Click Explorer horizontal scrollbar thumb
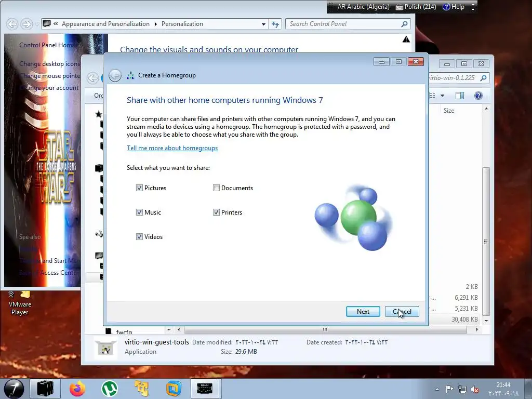The image size is (532, 399). (325, 329)
